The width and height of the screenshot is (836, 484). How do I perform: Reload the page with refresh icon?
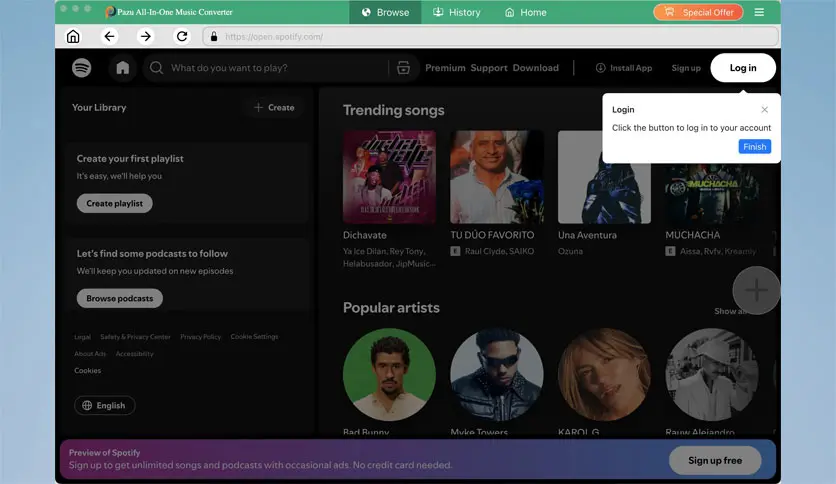point(182,36)
